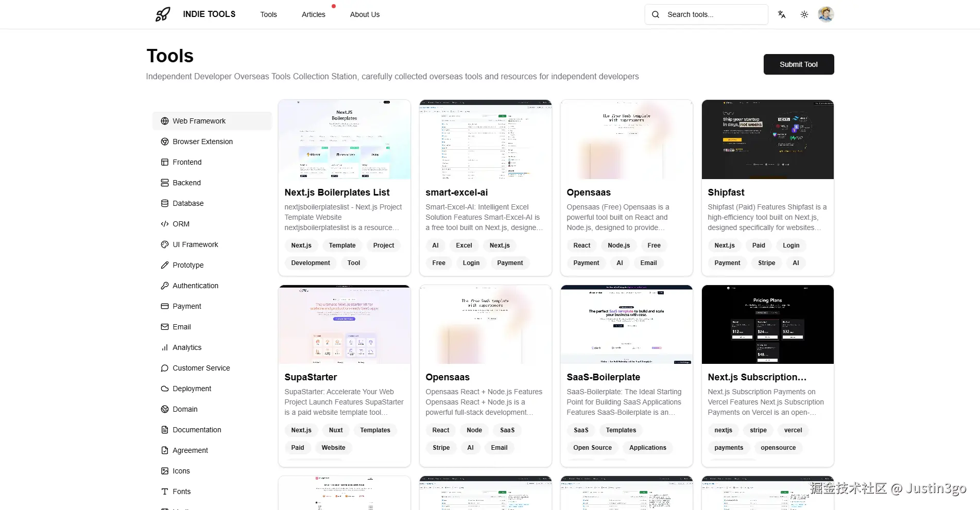980x510 pixels.
Task: Click the Fonts letter T icon
Action: coord(165,491)
